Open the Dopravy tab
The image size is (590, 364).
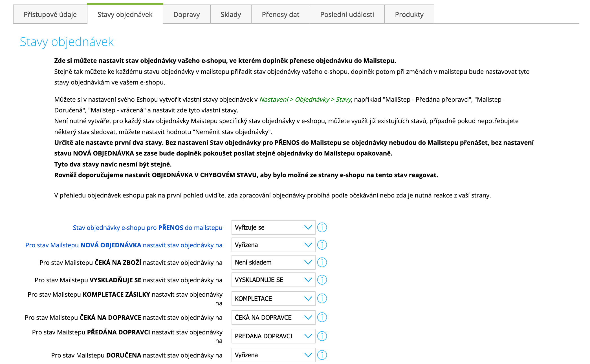(186, 14)
